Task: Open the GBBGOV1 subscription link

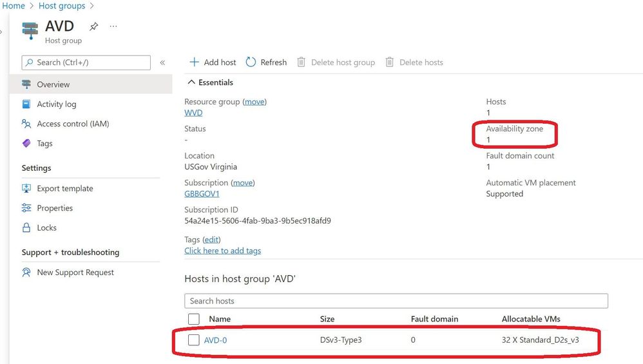Action: point(202,194)
